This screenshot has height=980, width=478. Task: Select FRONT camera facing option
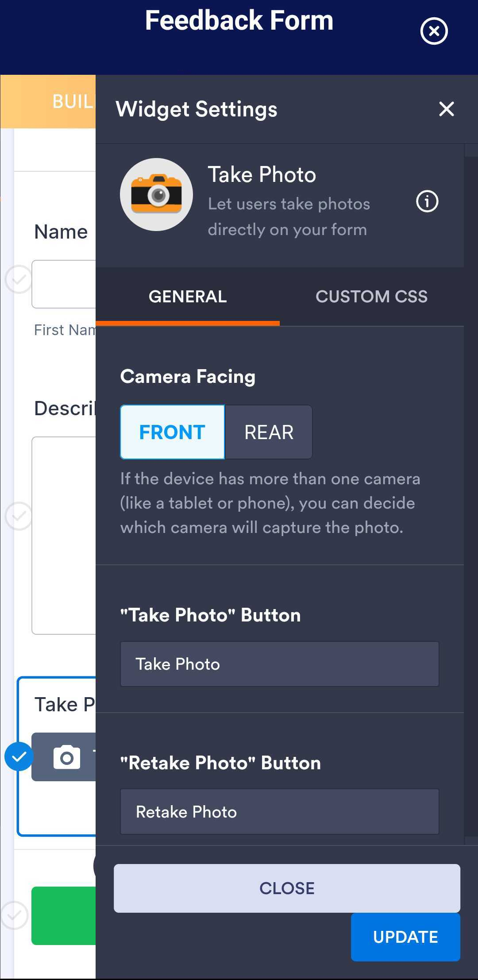tap(172, 432)
